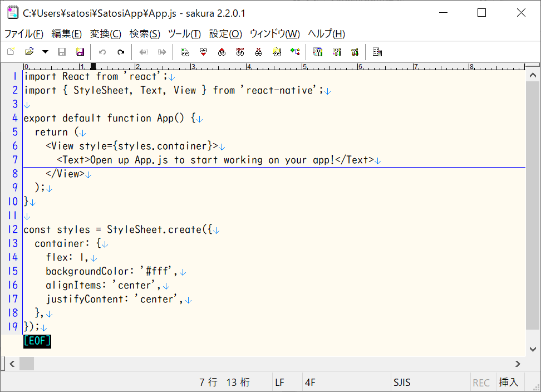Click the open file folder icon
Viewport: 541px width, 392px height.
[x=29, y=52]
